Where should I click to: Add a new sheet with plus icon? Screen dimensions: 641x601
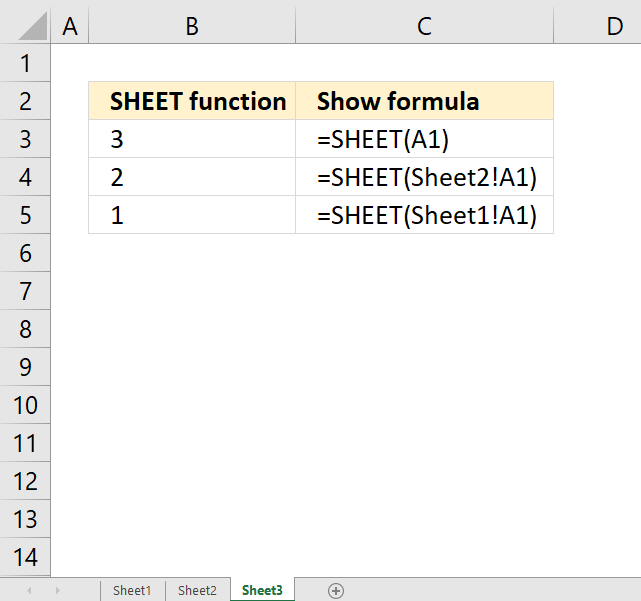(x=336, y=590)
